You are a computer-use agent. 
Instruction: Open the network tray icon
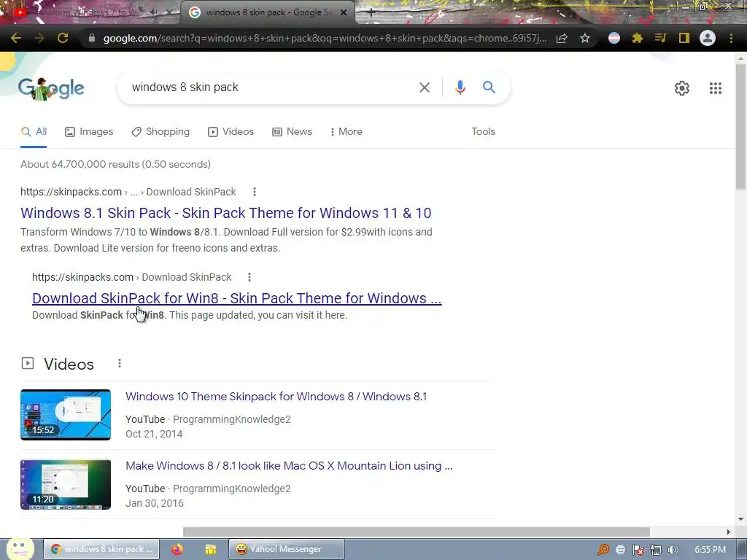tap(656, 550)
